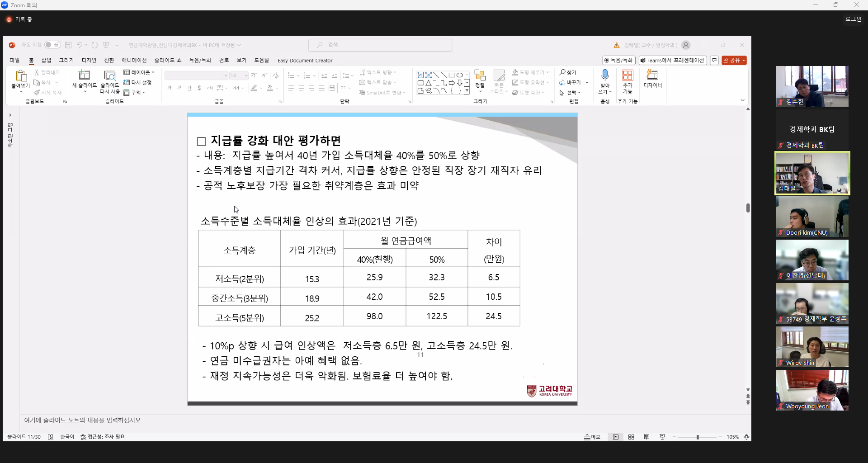Open the Animations (애니메이션) tab

click(134, 60)
